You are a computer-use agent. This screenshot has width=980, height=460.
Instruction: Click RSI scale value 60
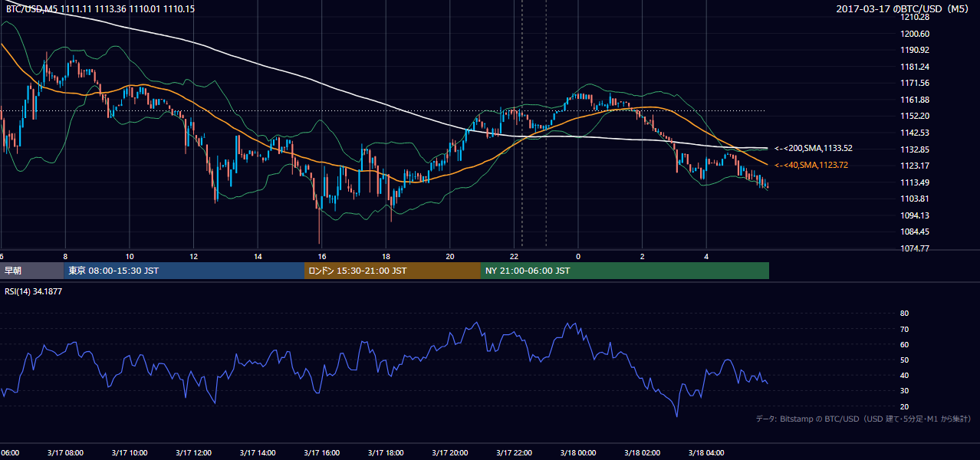coord(904,344)
